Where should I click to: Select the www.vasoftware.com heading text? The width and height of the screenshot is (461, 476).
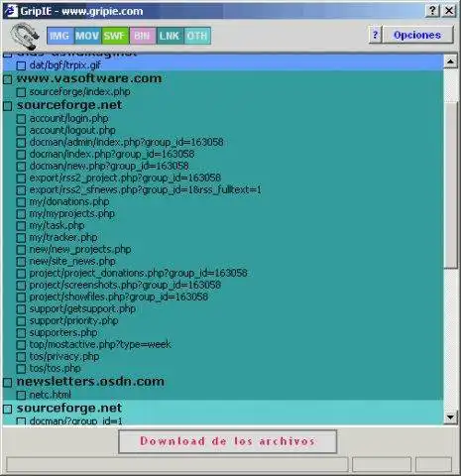coord(89,78)
